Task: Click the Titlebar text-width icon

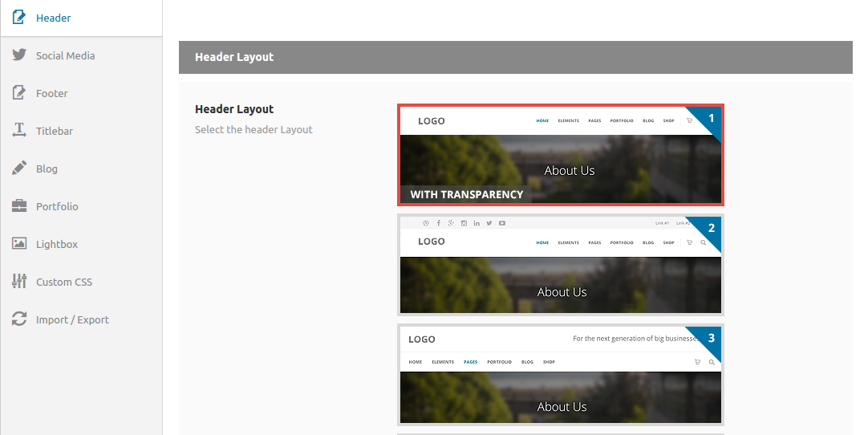Action: click(x=18, y=130)
